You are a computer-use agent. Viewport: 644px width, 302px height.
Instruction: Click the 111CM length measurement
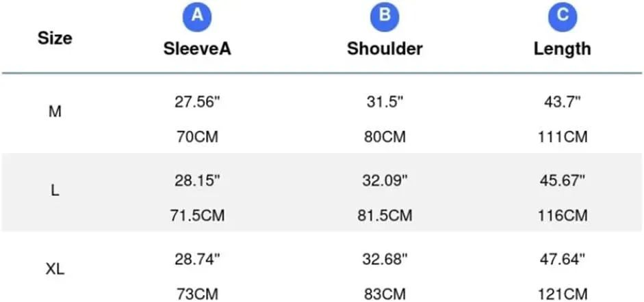coord(563,137)
